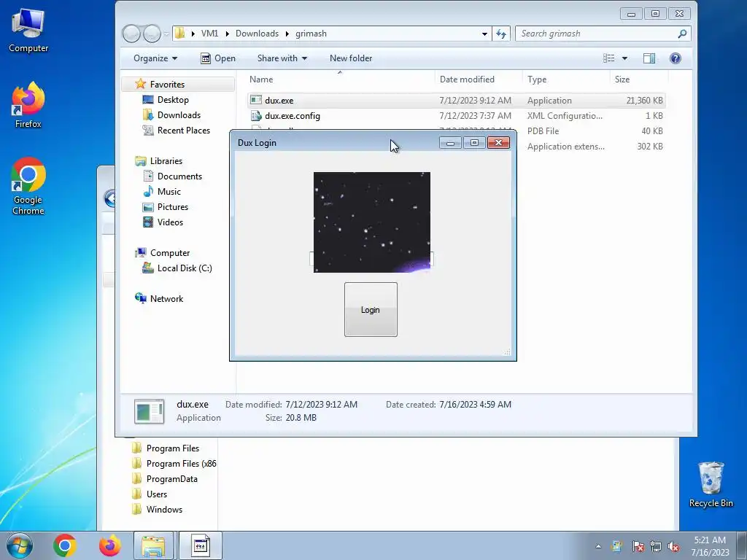Click the Firefox desktop shortcut
The image size is (747, 560).
coord(28,105)
